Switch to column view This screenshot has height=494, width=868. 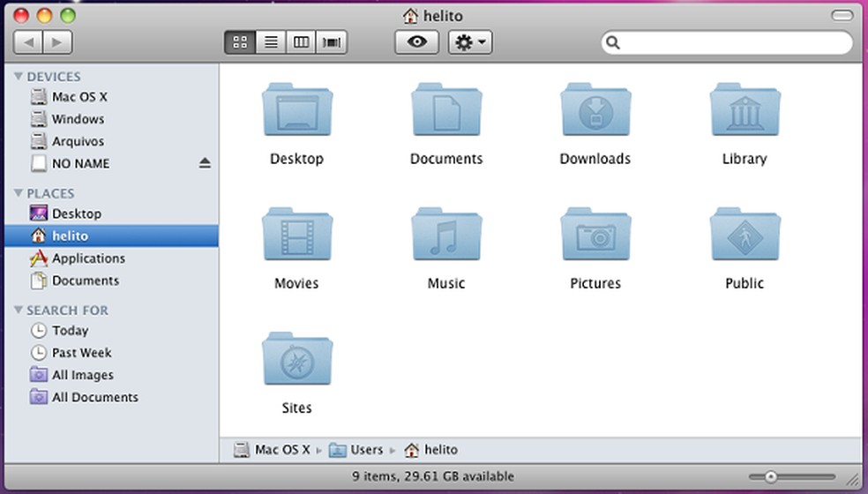pyautogui.click(x=301, y=42)
